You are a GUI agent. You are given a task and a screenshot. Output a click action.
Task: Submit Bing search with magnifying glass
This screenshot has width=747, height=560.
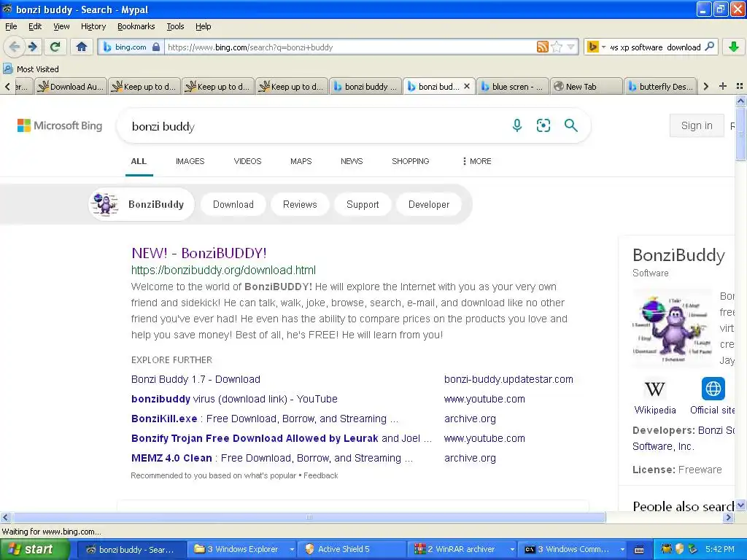(570, 125)
